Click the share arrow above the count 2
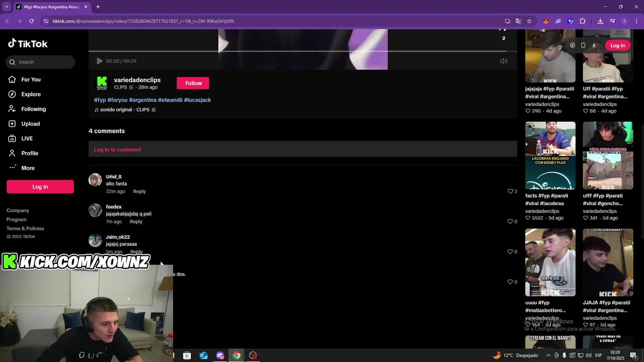This screenshot has width=644, height=362. 503,30
